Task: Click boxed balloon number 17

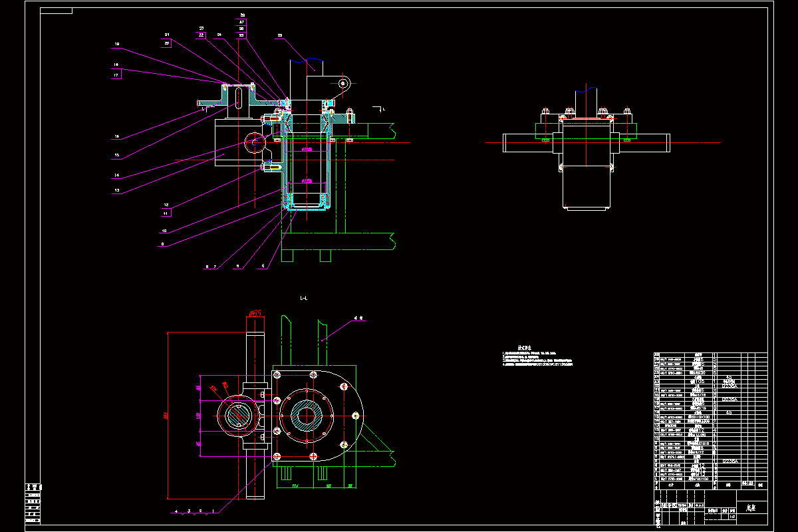Action: click(x=116, y=75)
